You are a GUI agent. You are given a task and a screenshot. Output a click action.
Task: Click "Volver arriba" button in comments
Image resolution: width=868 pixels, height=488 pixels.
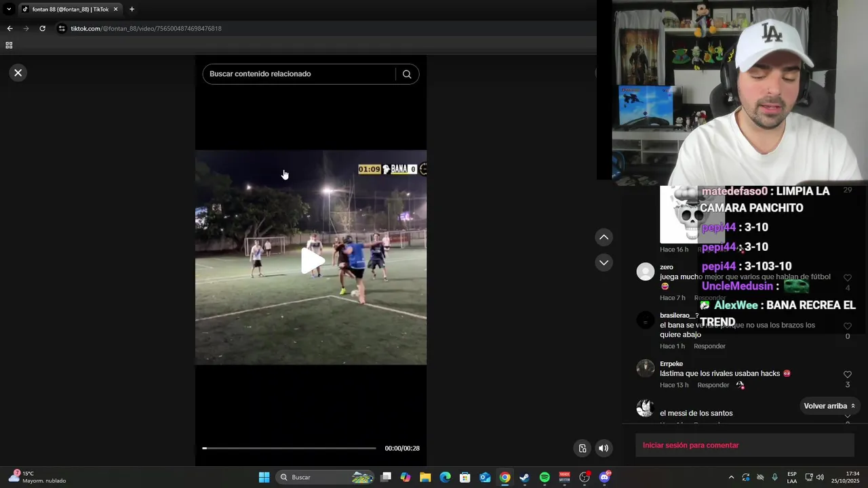coord(829,406)
